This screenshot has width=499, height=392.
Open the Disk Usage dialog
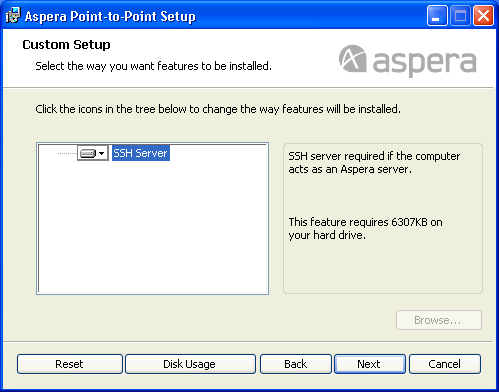[x=190, y=364]
